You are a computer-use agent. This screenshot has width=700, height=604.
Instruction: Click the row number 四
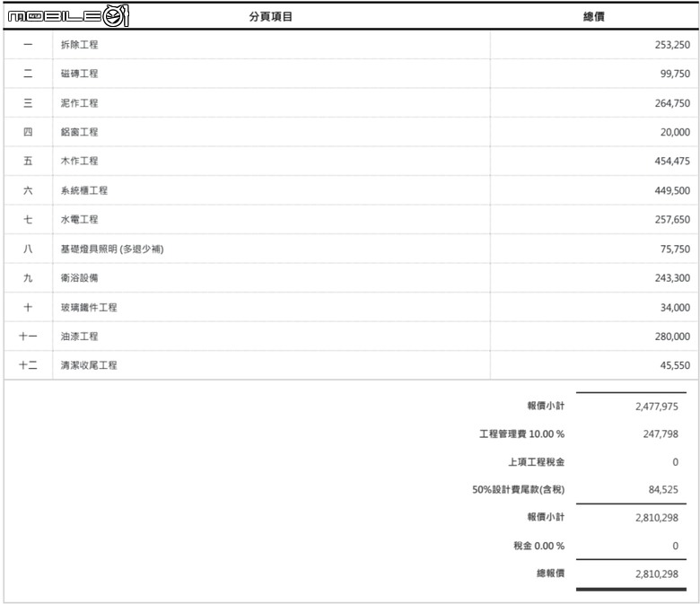pyautogui.click(x=28, y=132)
